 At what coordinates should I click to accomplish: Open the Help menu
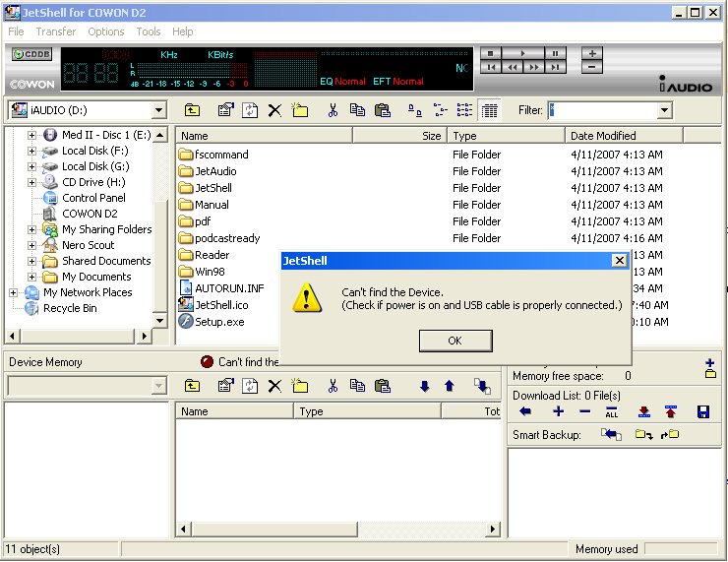point(182,31)
